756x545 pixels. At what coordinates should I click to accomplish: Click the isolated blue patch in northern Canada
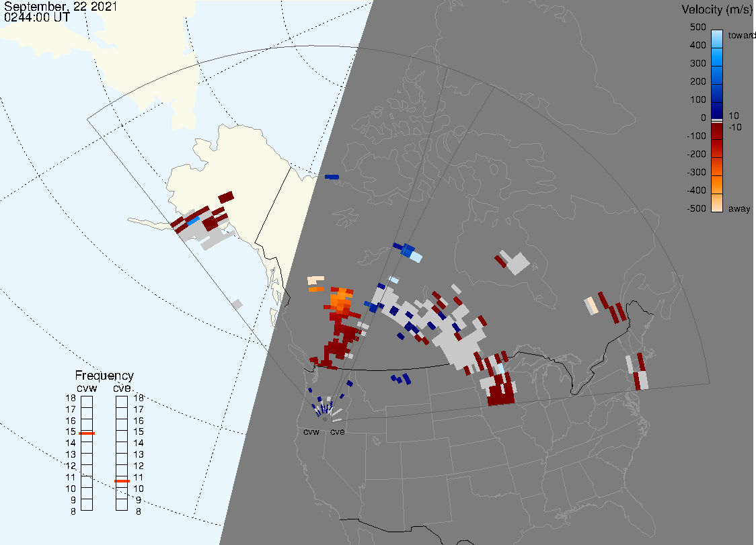point(332,177)
